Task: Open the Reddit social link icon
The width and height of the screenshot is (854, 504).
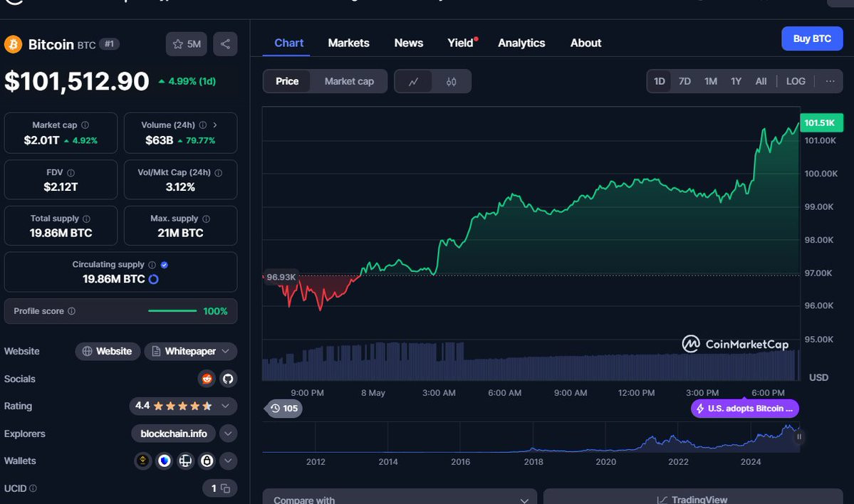Action: (x=207, y=379)
